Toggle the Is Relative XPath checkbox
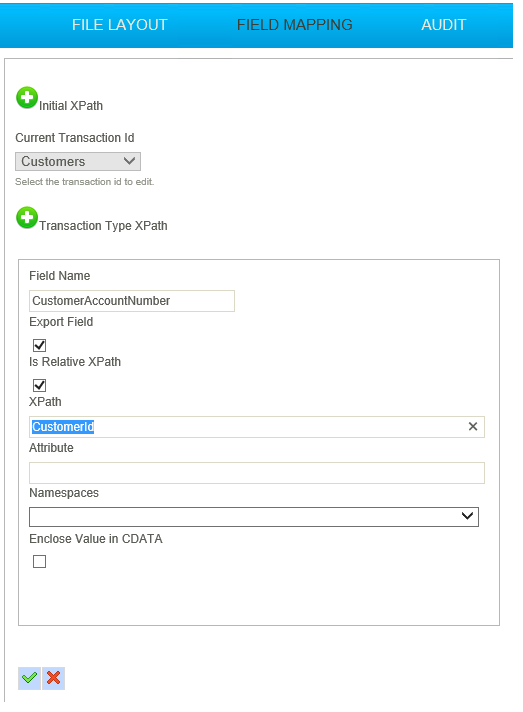This screenshot has height=712, width=523. (x=39, y=385)
